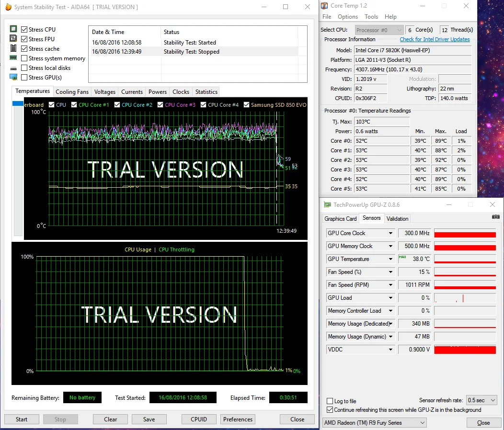Open AMD Radeon R9 Fury Series dropdown

(375, 423)
